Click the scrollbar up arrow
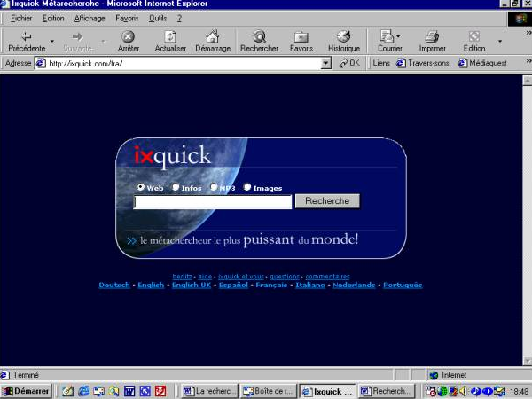This screenshot has width=532, height=399. [x=528, y=81]
